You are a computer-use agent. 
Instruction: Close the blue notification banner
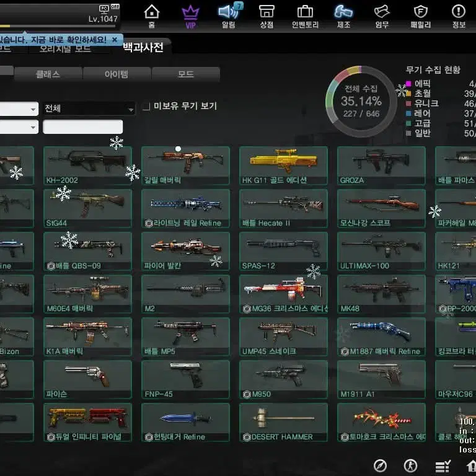(115, 40)
